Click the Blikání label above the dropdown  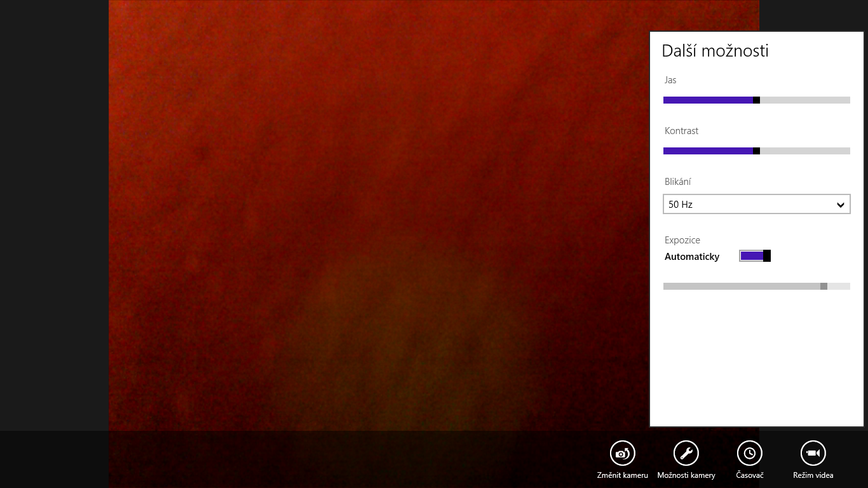coord(677,181)
